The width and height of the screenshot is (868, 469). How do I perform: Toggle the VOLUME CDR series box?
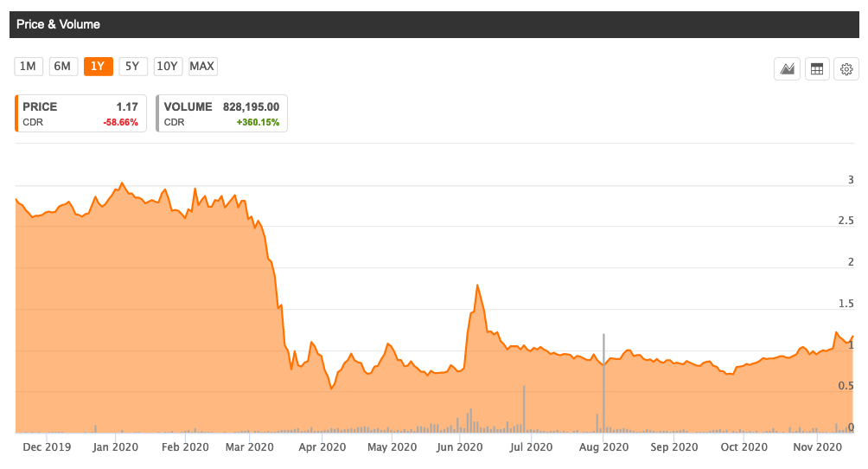tap(221, 113)
